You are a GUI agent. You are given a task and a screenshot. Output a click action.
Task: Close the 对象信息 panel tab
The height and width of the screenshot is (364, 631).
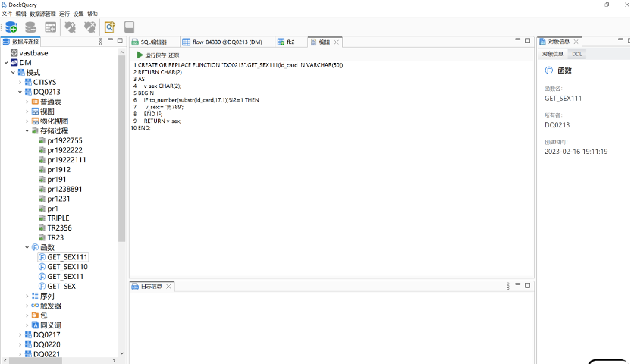(576, 42)
